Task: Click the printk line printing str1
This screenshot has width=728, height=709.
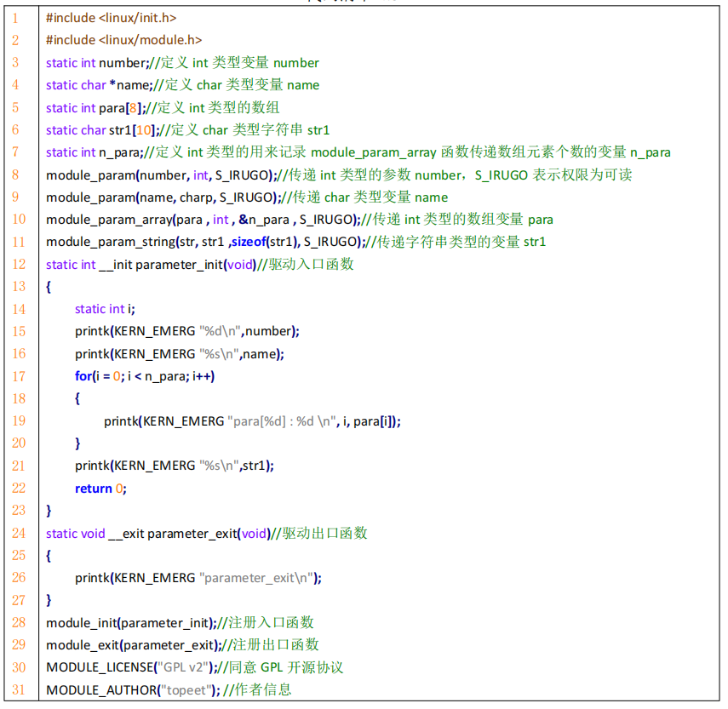Action: pyautogui.click(x=175, y=466)
